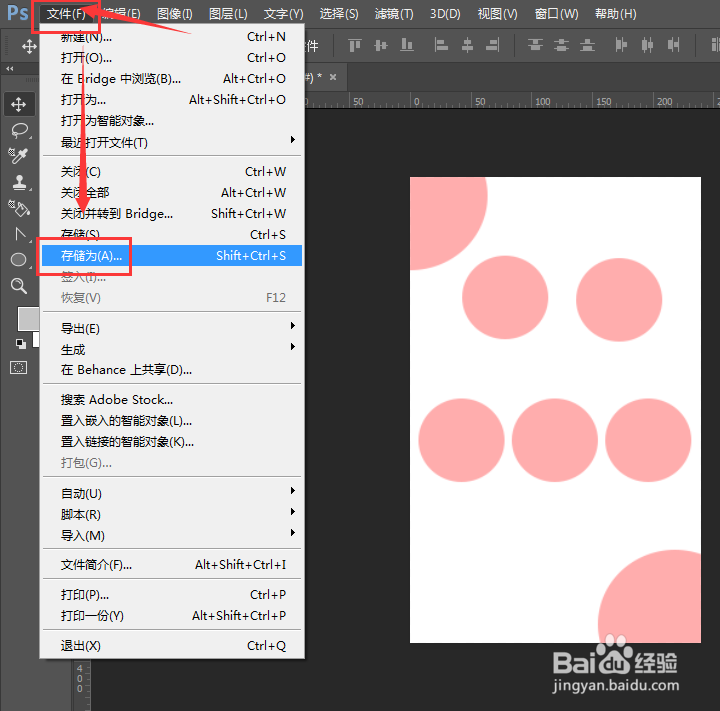Choose 打开(O)... menu item

172,57
